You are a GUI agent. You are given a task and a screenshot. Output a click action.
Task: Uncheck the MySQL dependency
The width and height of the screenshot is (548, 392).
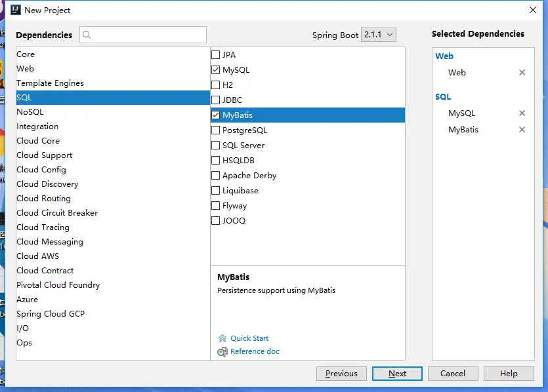pos(215,70)
